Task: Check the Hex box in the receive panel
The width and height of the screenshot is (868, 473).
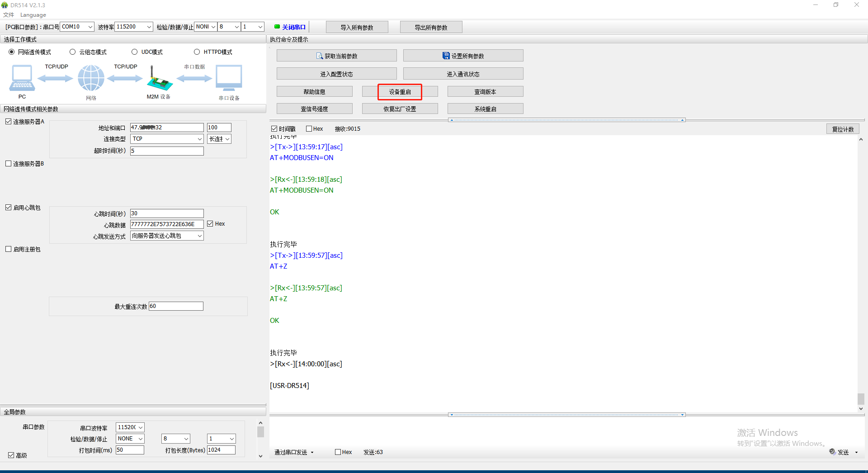Action: coord(309,129)
